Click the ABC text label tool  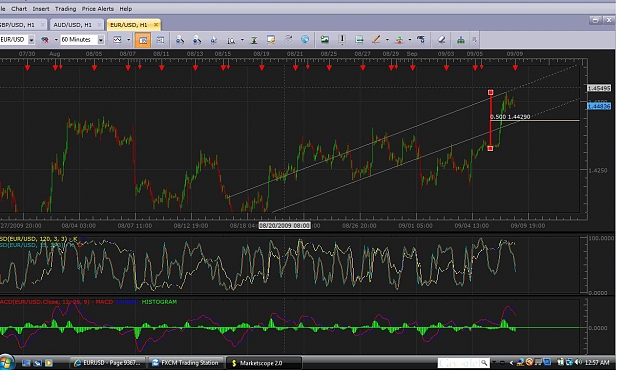421,39
